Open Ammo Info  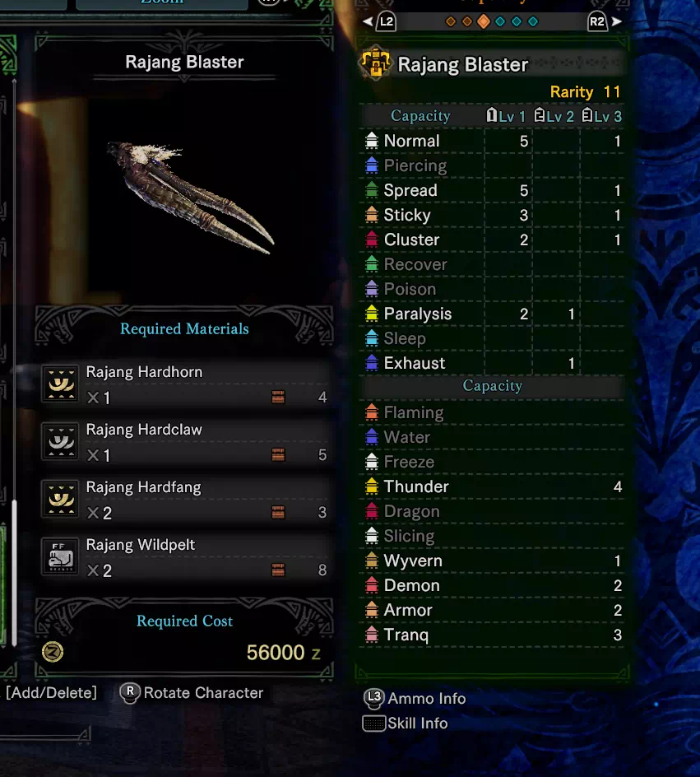point(415,698)
